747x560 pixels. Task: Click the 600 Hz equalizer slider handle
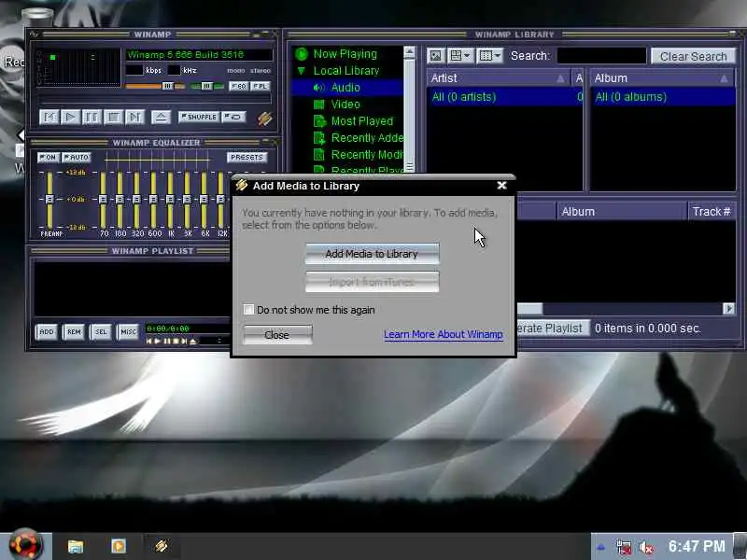point(153,199)
